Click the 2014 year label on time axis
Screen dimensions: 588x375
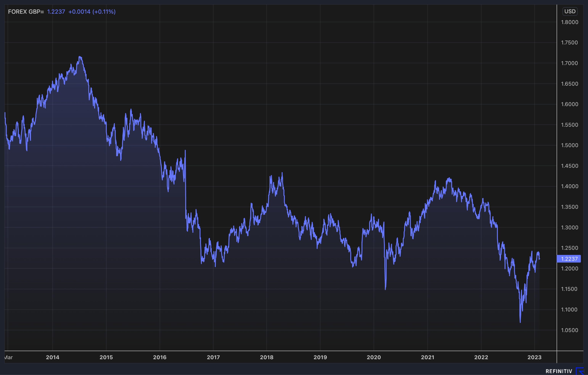pos(52,357)
